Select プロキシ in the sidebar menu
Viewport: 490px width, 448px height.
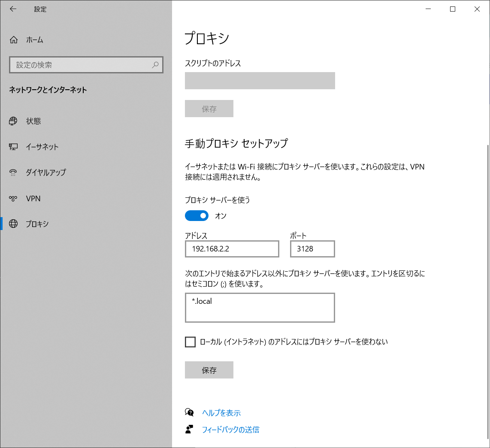(37, 224)
